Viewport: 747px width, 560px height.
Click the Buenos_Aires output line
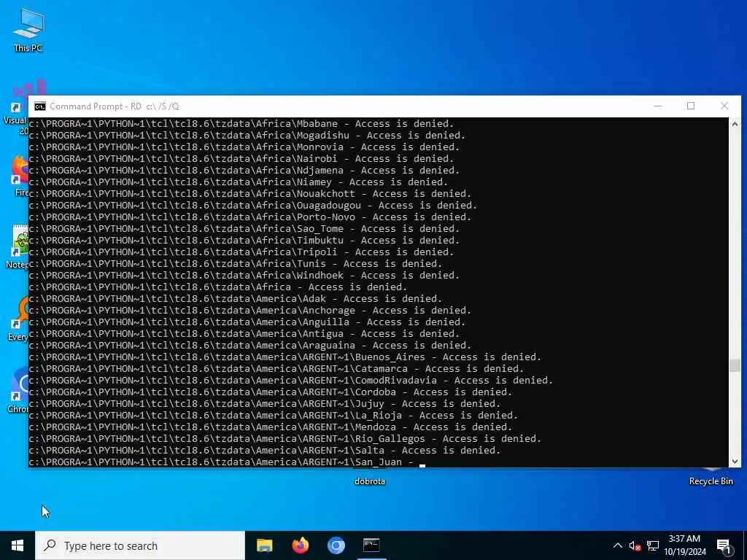(285, 357)
